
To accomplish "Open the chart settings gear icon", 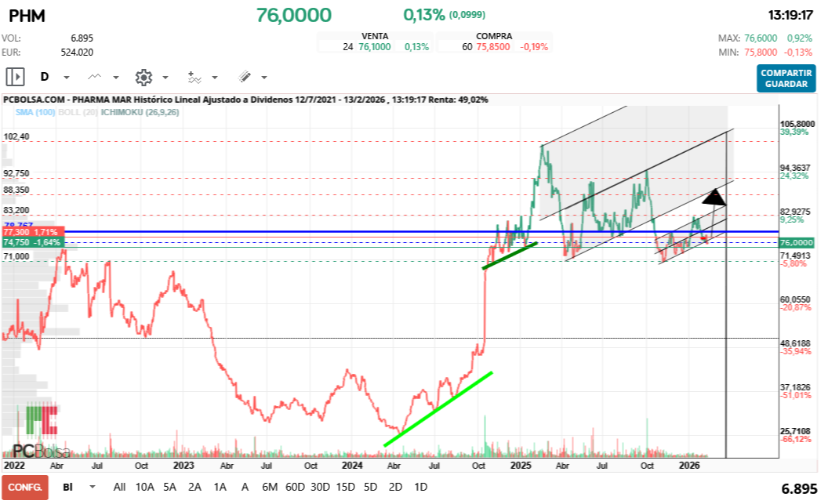I will pyautogui.click(x=145, y=77).
